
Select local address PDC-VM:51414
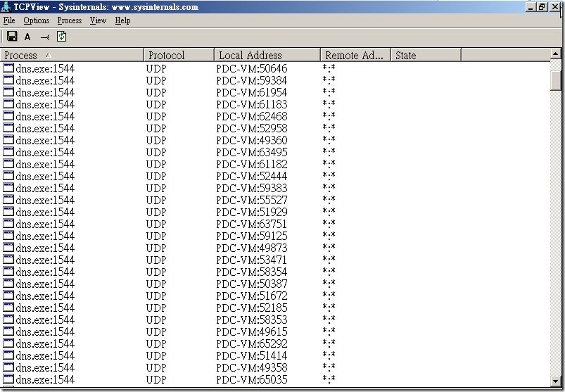252,355
